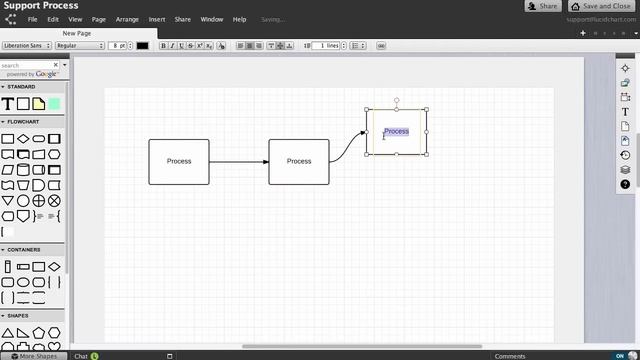Image resolution: width=640 pixels, height=360 pixels.
Task: Select the first Process box
Action: tap(179, 162)
